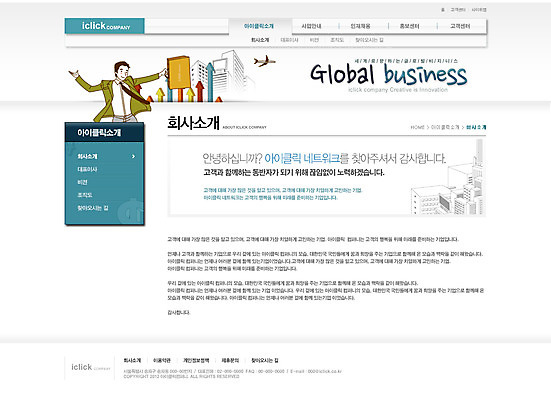Click 아이클릭소개 in the breadcrumb trail

(x=445, y=127)
